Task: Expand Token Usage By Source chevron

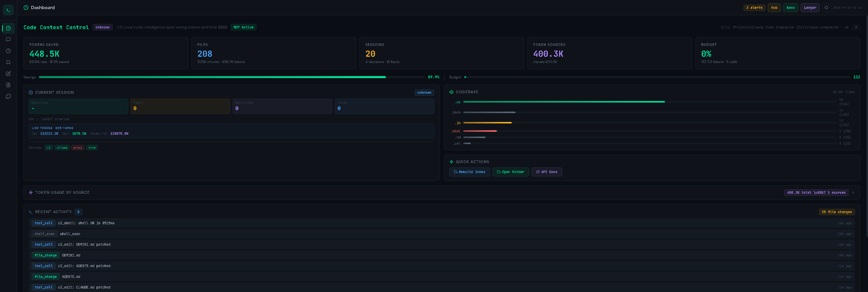Action: tap(853, 193)
